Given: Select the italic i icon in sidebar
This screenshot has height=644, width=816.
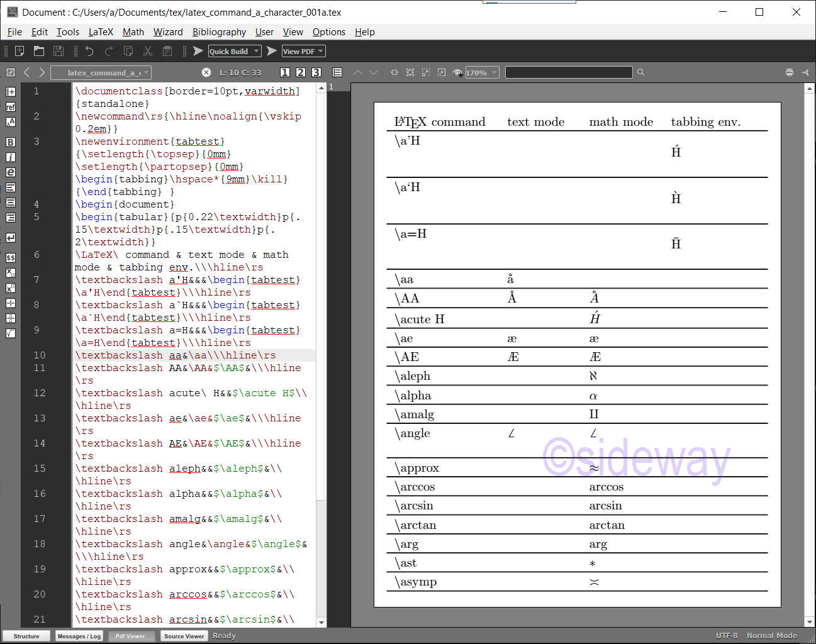Looking at the screenshot, I should click(x=10, y=157).
